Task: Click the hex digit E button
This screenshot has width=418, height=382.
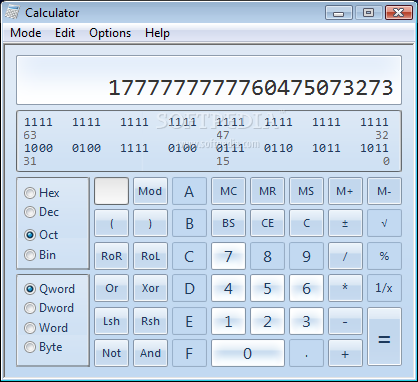Action: pyautogui.click(x=189, y=321)
